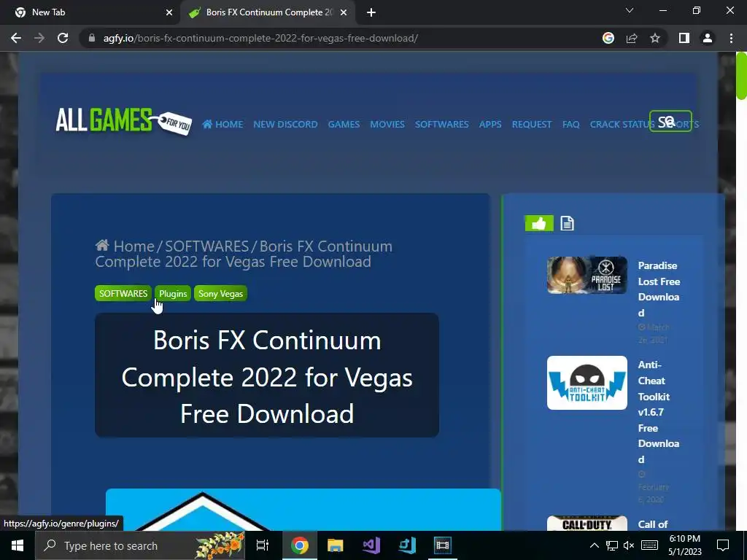Open the Call of Duty thumbnail
Viewport: 747px width, 560px height.
point(587,523)
